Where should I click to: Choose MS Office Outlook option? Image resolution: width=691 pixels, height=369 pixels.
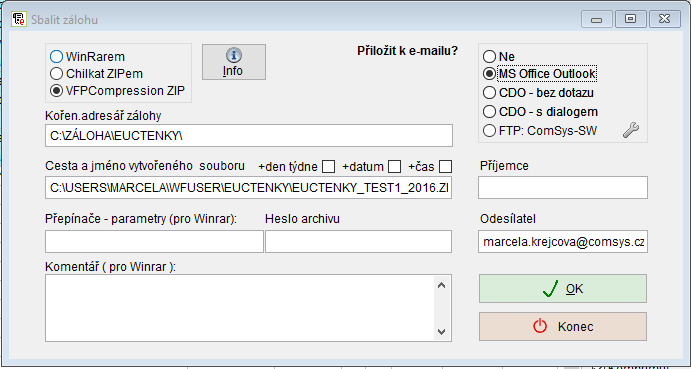tap(489, 74)
